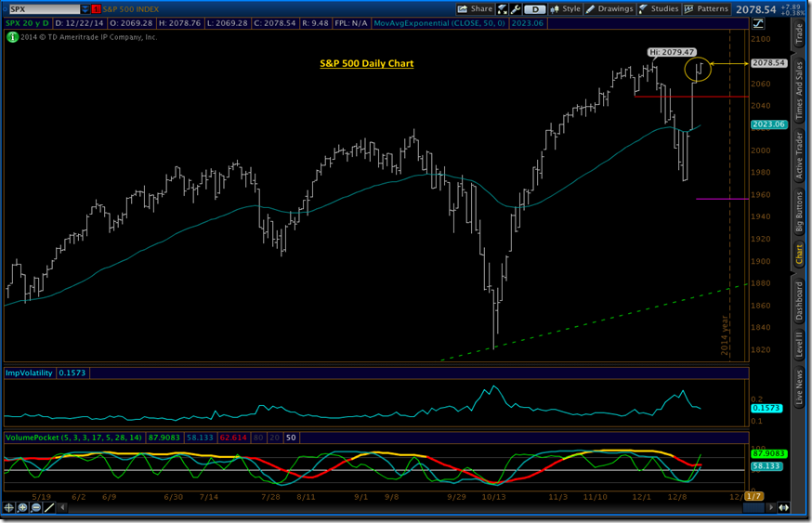Click the H: 2078.76 high value
Screen dimensions: 812x523
pyautogui.click(x=179, y=23)
